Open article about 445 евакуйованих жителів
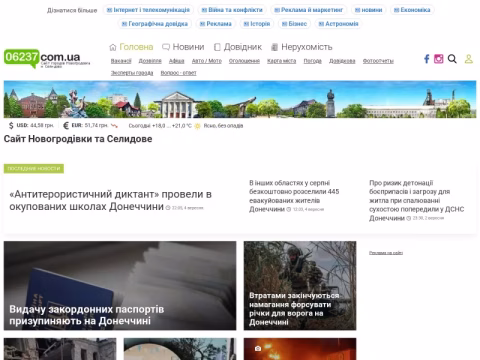The height and width of the screenshot is (360, 480). coord(294,196)
